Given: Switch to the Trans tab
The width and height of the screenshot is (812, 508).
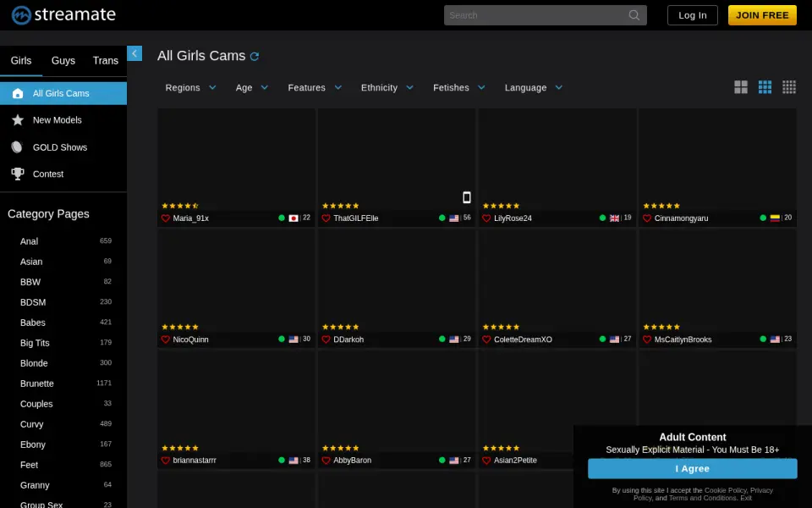Looking at the screenshot, I should pos(106,61).
